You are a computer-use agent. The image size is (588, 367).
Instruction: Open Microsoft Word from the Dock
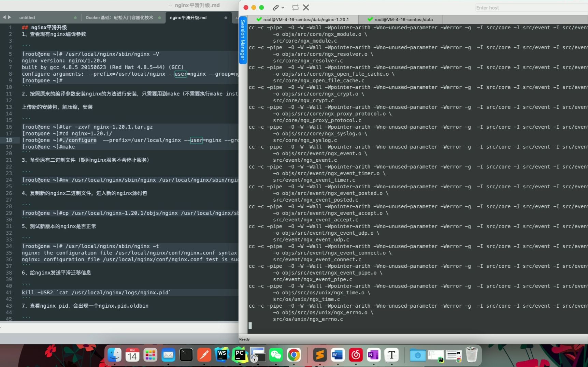(x=338, y=355)
